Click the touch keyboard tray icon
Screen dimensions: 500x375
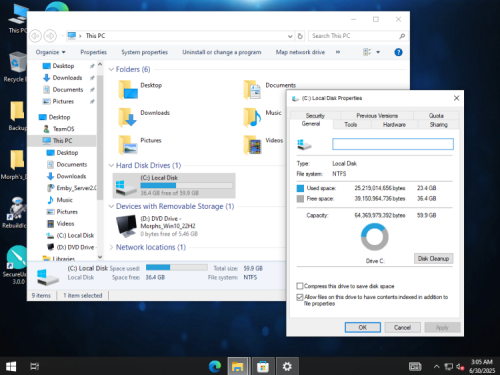coord(415,367)
